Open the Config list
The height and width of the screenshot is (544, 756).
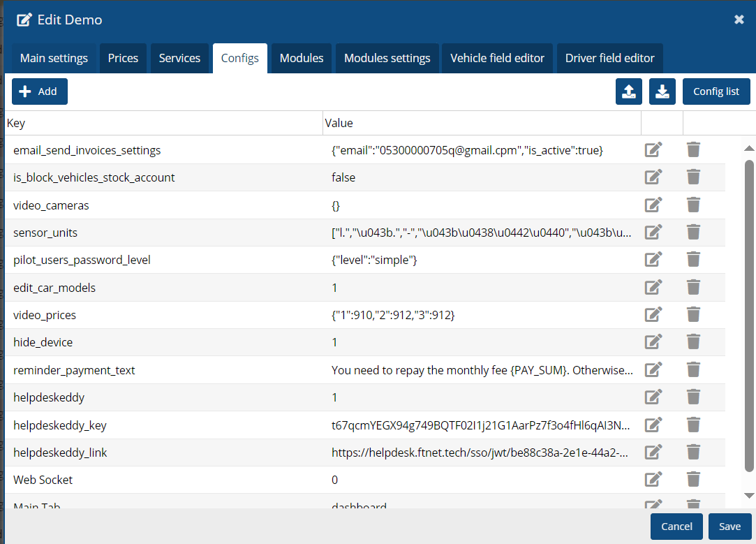tap(716, 91)
